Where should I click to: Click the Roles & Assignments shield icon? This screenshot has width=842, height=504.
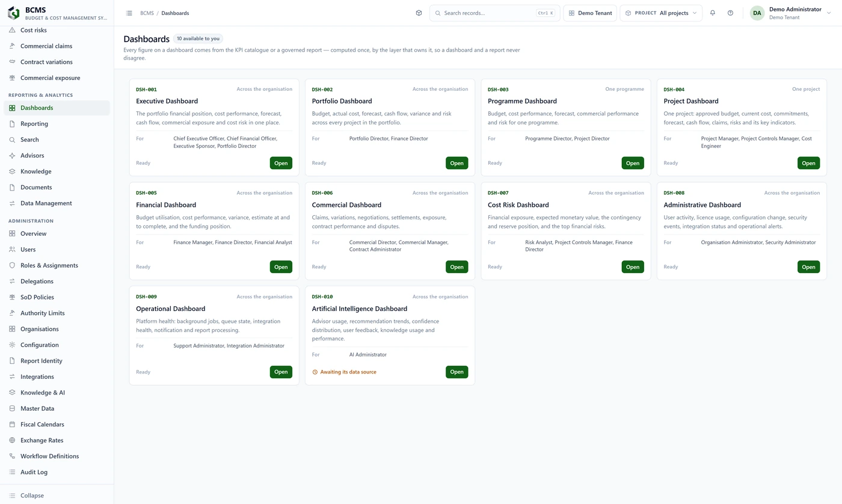(x=12, y=265)
